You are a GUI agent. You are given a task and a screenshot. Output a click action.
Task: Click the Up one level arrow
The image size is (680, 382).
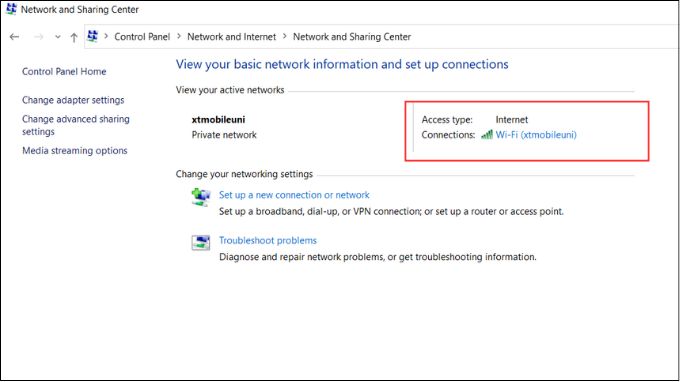point(74,38)
